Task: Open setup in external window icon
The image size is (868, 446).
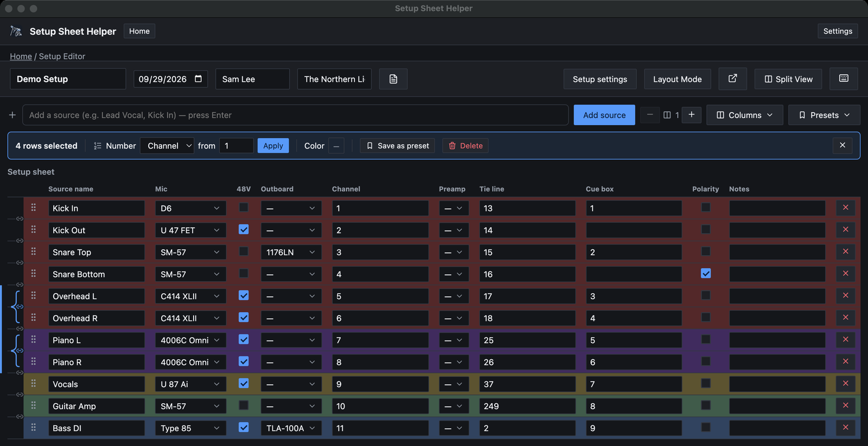Action: (x=732, y=79)
